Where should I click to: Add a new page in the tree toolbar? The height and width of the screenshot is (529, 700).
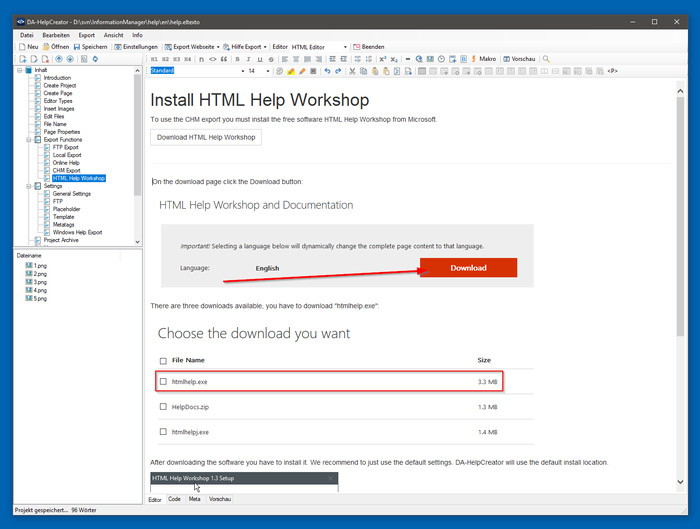(23, 59)
